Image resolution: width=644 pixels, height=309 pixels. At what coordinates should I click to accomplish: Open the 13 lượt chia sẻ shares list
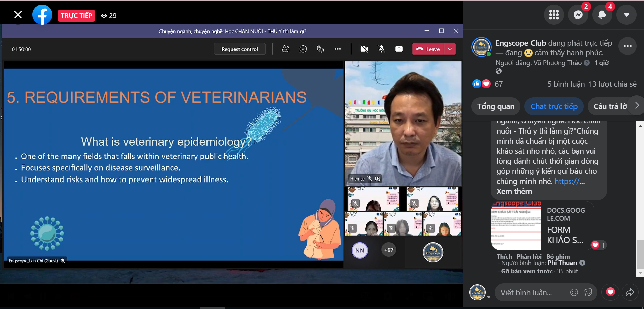pyautogui.click(x=612, y=84)
